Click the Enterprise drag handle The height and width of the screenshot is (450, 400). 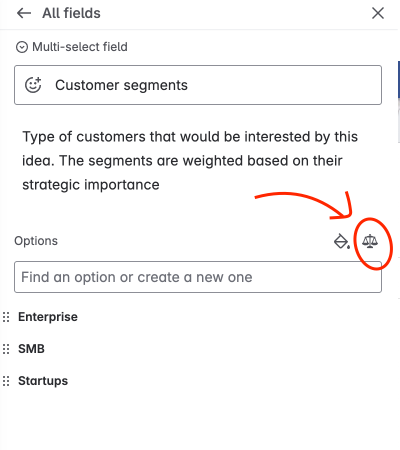coord(6,317)
